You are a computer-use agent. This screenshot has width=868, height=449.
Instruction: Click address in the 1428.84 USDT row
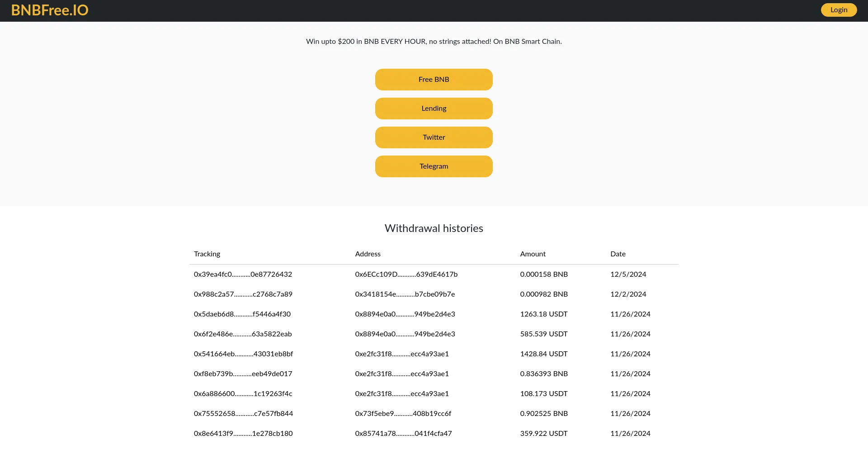(x=402, y=354)
